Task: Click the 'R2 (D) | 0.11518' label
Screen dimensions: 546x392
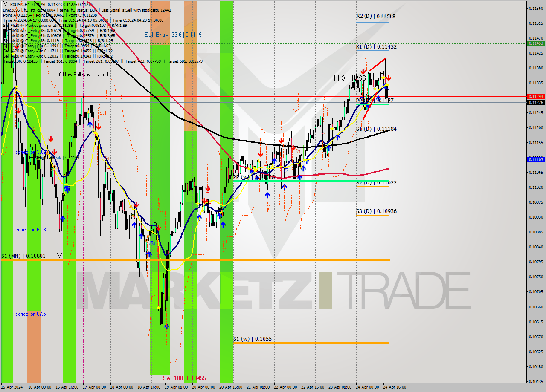Action: point(376,16)
